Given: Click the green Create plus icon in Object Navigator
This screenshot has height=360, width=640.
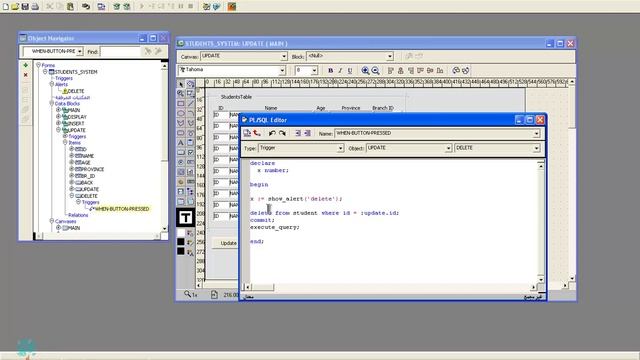Looking at the screenshot, I should tap(26, 65).
